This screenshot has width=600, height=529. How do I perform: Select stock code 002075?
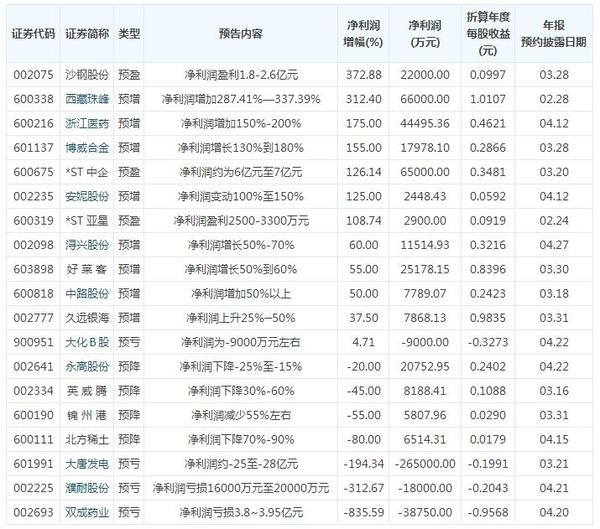click(33, 75)
